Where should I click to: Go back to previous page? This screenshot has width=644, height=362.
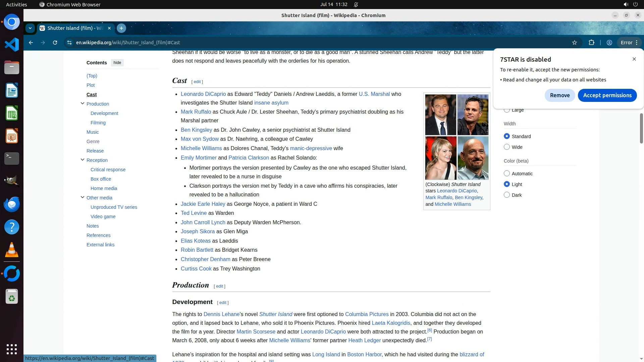pyautogui.click(x=31, y=43)
